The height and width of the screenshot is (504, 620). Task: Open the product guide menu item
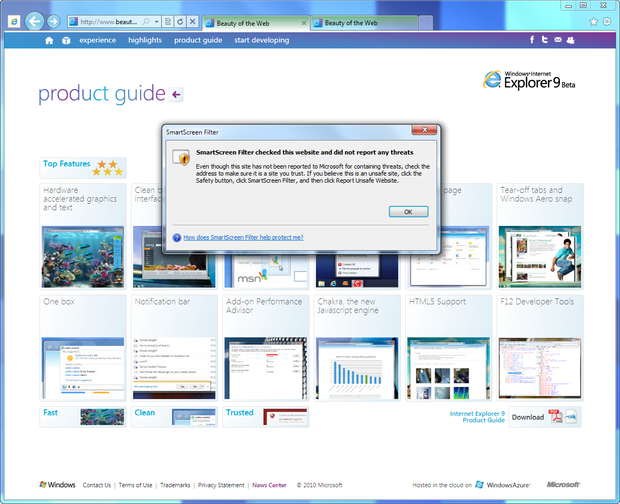pyautogui.click(x=198, y=40)
